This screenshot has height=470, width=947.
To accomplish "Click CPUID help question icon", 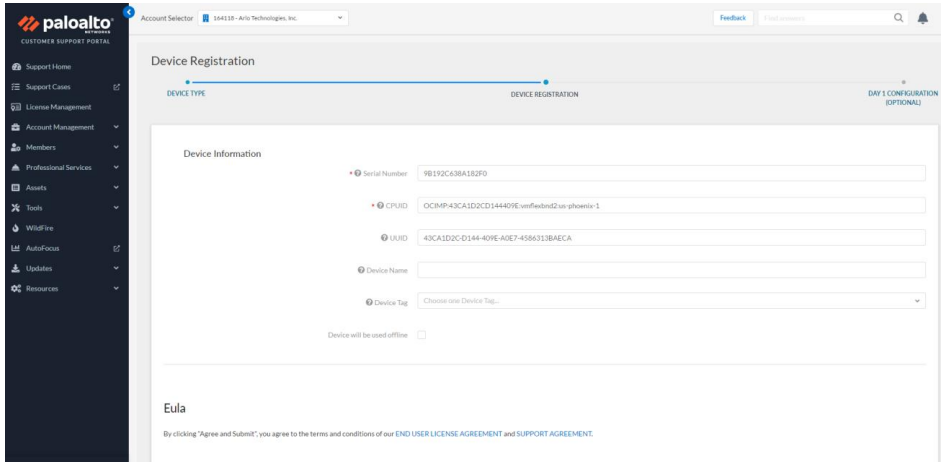I will click(x=380, y=205).
